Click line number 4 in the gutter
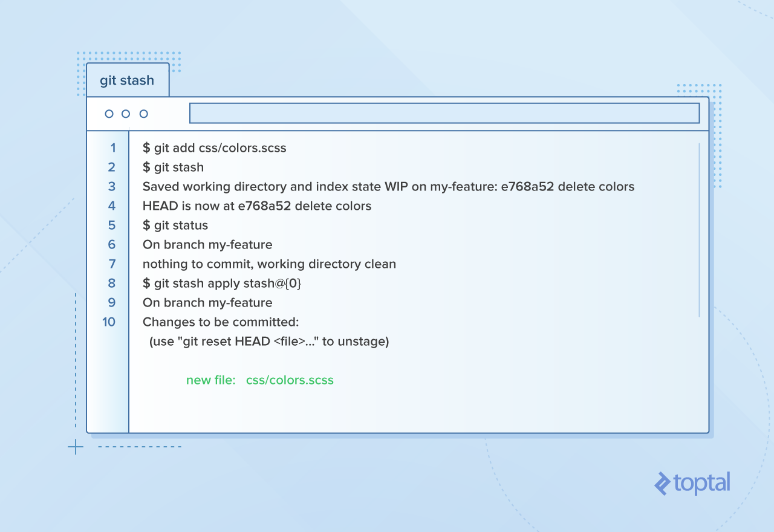The image size is (774, 532). 112,206
